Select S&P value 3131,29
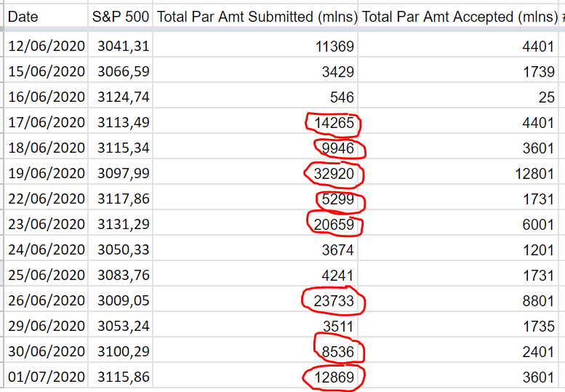The image size is (565, 392). [121, 224]
